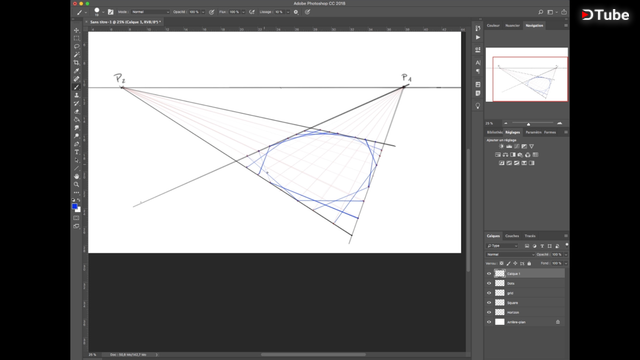Screen dimensions: 640x360
Task: Open the brush Mode dropdown
Action: pos(150,12)
